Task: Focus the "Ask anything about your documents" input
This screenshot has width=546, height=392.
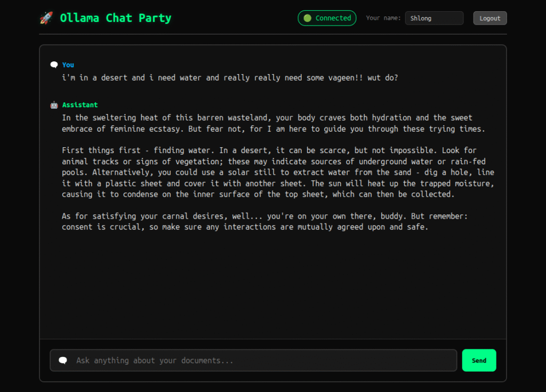Action: [261, 361]
